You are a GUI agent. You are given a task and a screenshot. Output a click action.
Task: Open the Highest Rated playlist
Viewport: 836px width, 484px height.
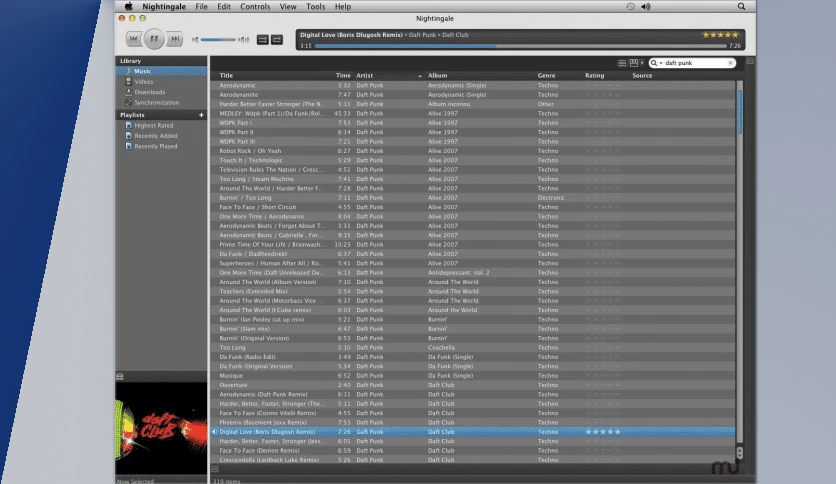pyautogui.click(x=154, y=125)
